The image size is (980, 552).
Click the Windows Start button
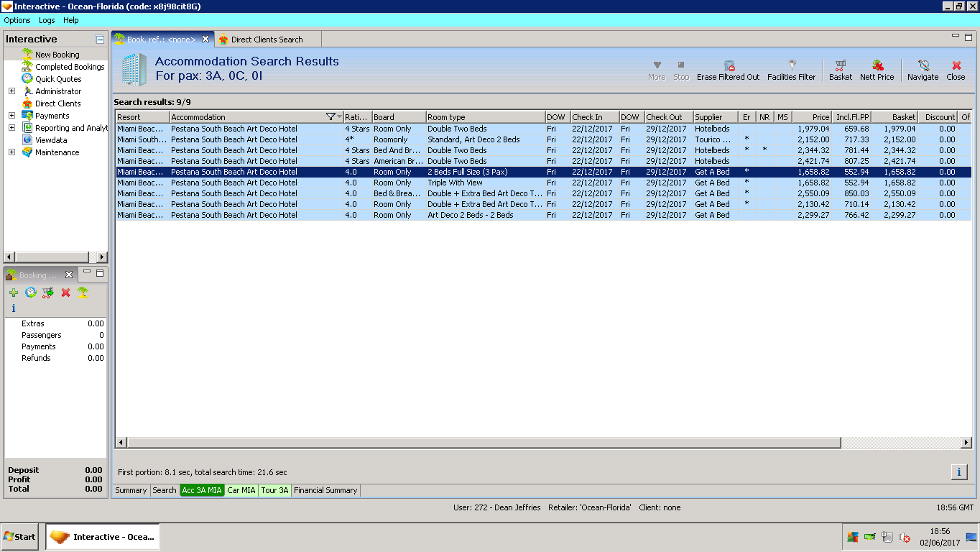[20, 537]
